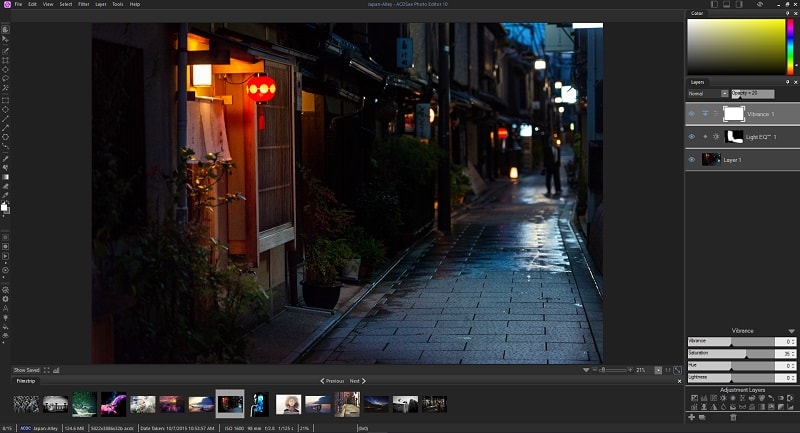The height and width of the screenshot is (433, 800).
Task: Select the Filmstrip tab
Action: pos(26,381)
